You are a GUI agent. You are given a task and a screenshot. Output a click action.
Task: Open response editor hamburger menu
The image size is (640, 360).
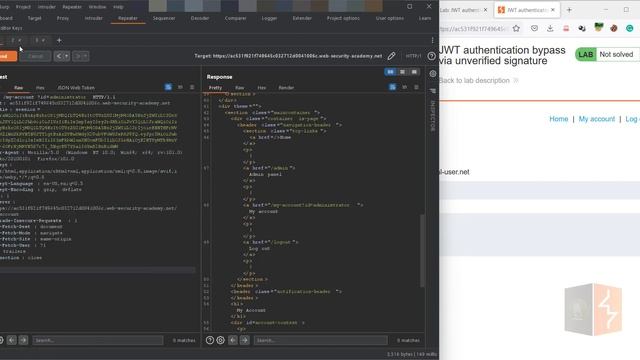pos(416,87)
